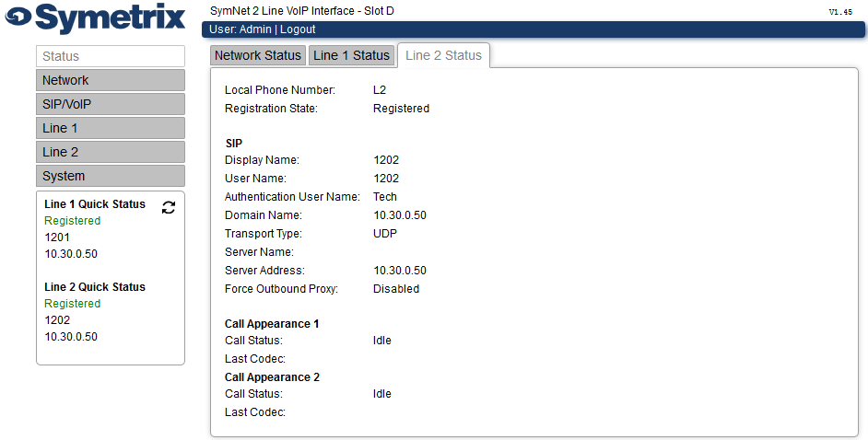Viewport: 868px width, 440px height.
Task: Click Line 1 Registered status text
Action: 73,221
